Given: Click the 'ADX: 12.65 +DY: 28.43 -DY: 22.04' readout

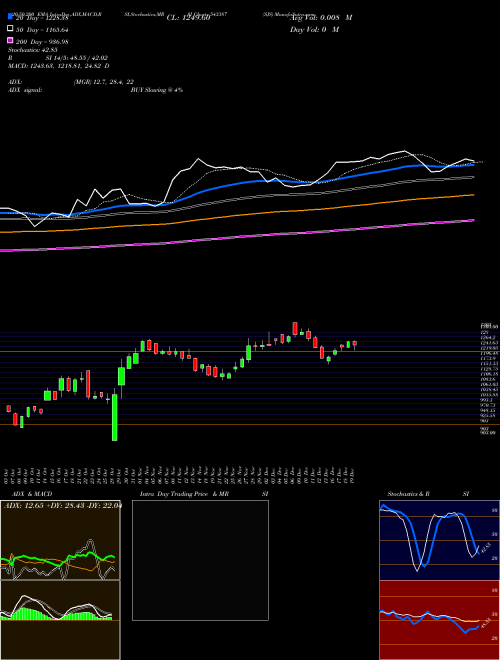Looking at the screenshot, I should pyautogui.click(x=62, y=505).
